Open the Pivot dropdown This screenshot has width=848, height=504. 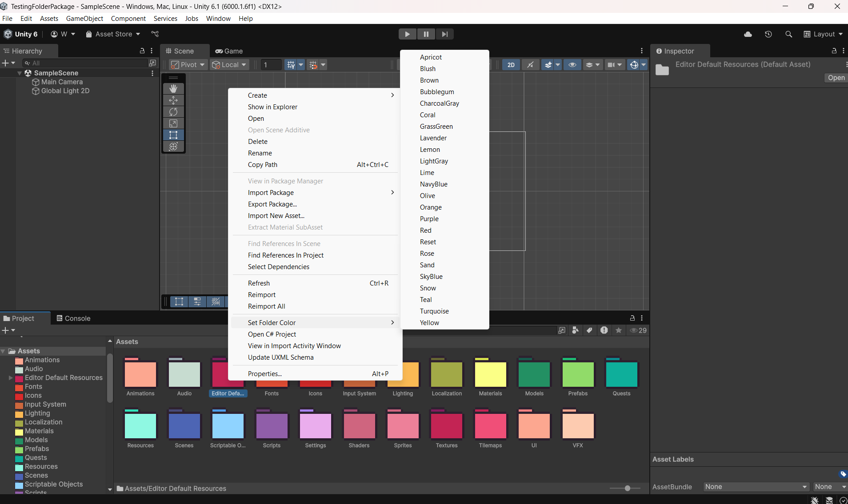[x=188, y=65]
